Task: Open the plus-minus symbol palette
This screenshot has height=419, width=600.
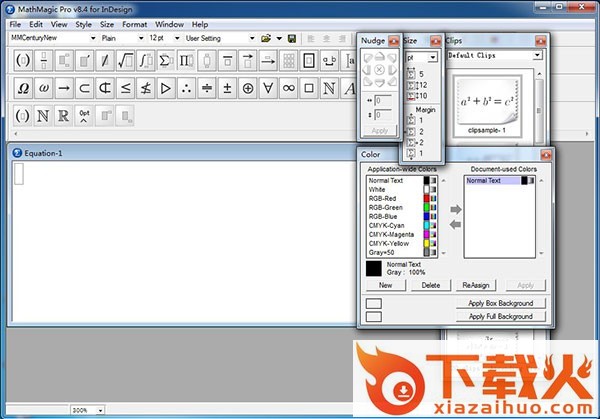Action: coord(227,88)
